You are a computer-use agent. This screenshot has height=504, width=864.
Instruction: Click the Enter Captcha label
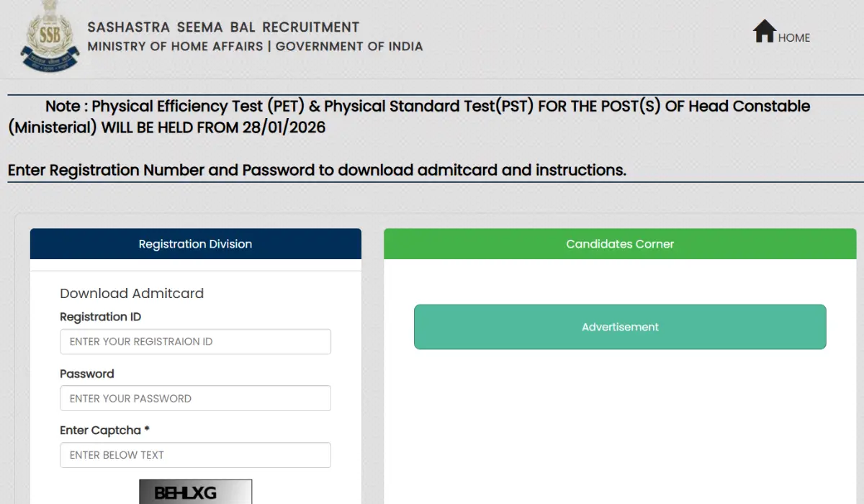tap(104, 430)
